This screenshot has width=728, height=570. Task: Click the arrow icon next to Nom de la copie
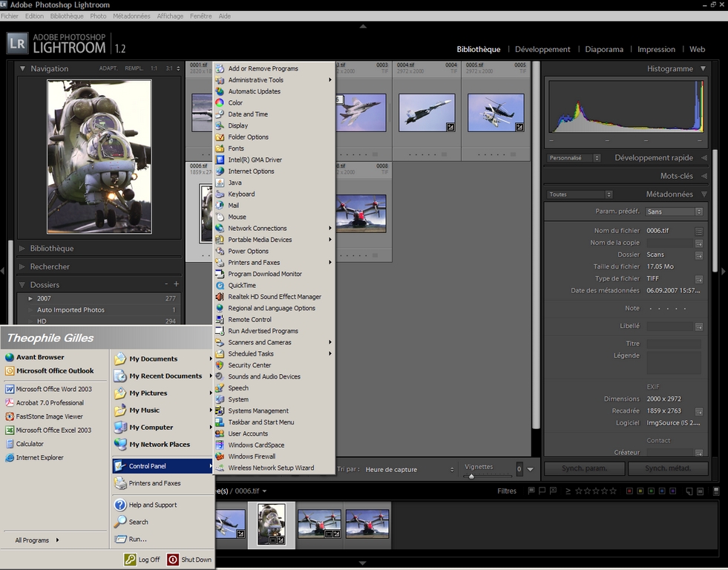[x=699, y=243]
